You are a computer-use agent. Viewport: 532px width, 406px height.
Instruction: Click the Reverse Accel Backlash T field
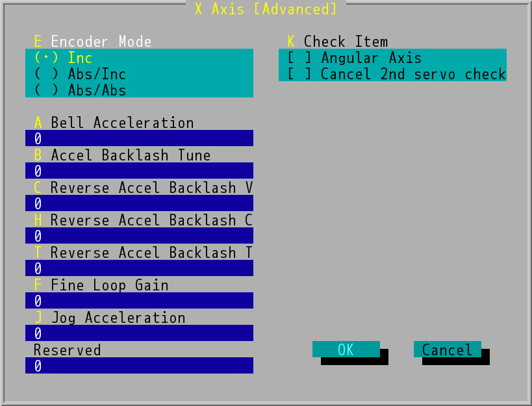click(139, 268)
